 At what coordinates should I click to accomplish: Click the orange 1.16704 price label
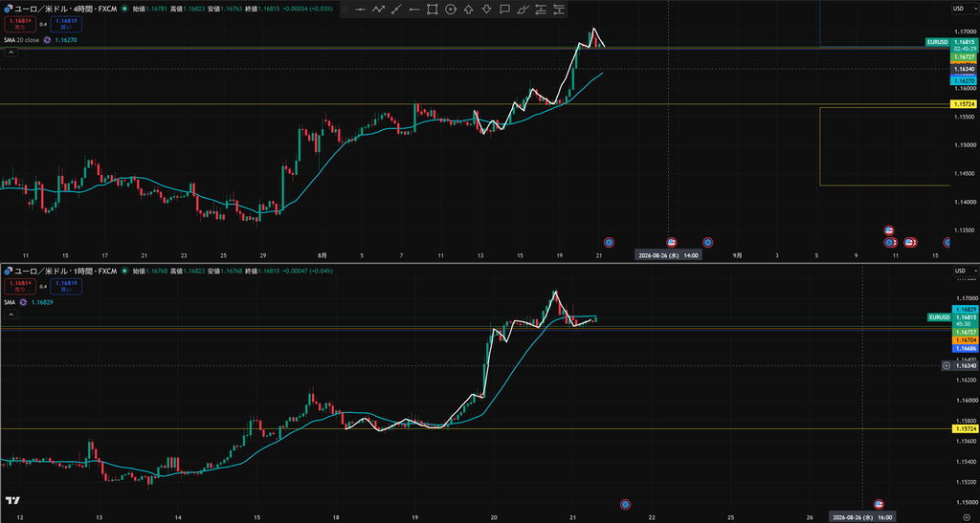point(965,340)
